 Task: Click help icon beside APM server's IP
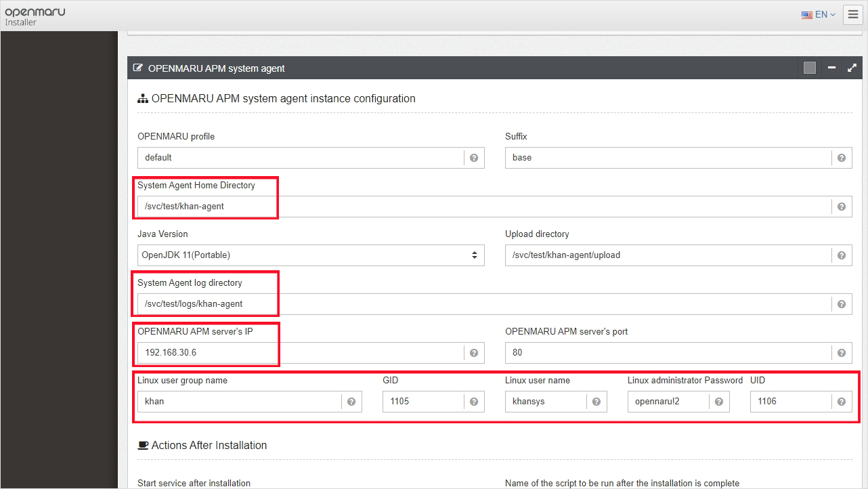(474, 353)
